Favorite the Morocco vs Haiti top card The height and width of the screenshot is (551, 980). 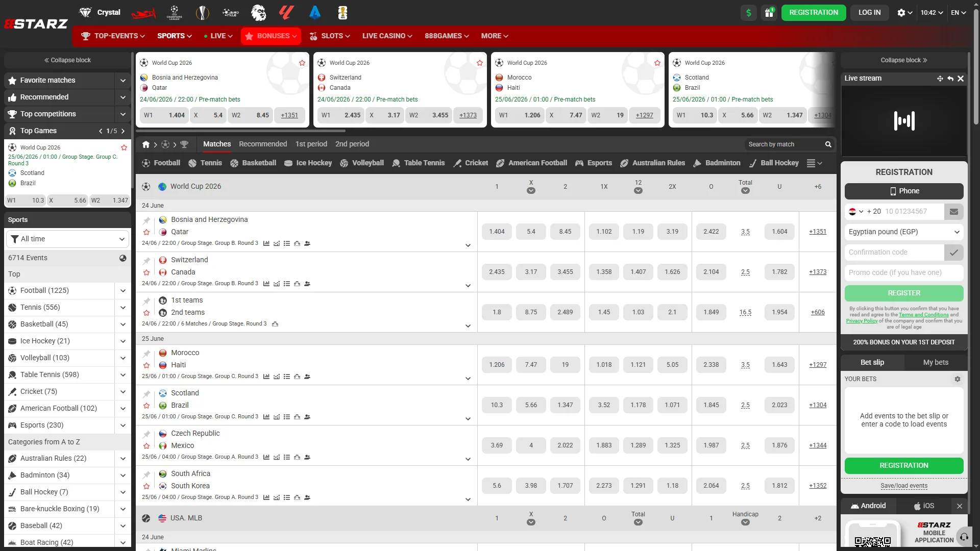click(657, 63)
